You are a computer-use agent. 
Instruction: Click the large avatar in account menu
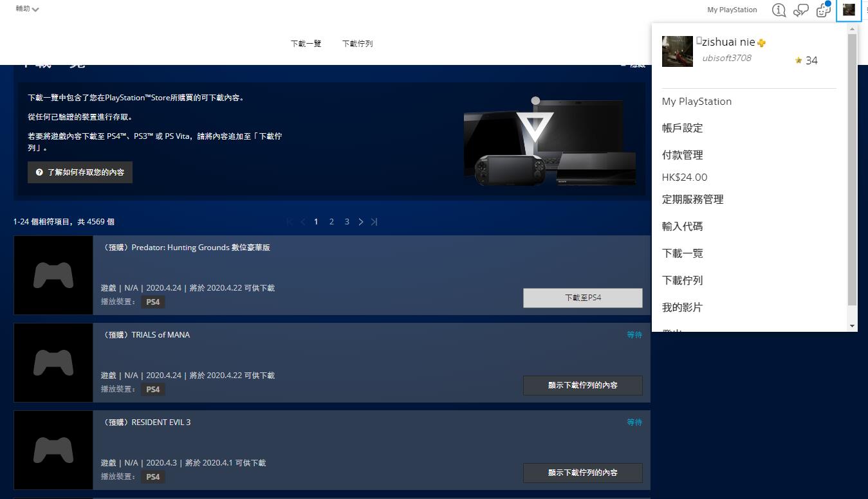click(677, 51)
